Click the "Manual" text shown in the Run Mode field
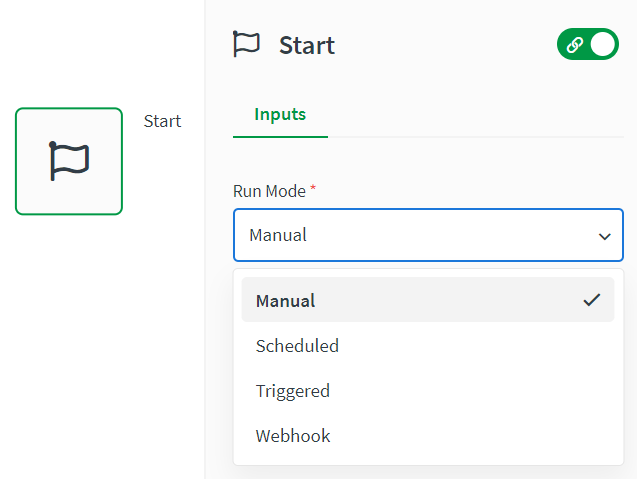637x479 pixels. point(278,236)
